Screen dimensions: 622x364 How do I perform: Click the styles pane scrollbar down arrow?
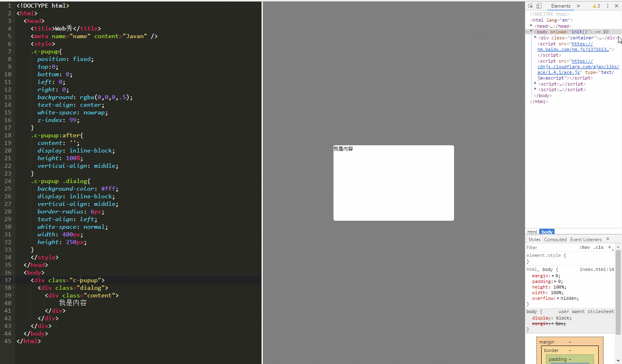(618, 361)
